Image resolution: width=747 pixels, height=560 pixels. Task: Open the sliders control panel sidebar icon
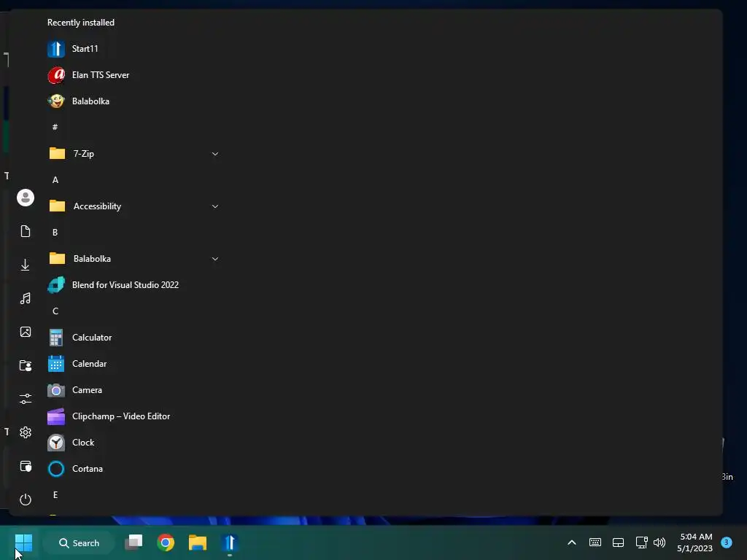click(26, 399)
